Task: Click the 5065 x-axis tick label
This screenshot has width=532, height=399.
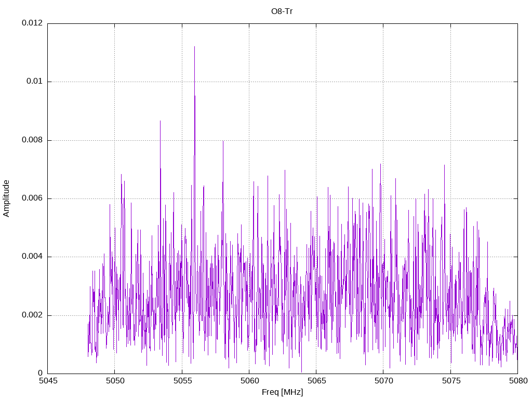Action: (x=317, y=381)
